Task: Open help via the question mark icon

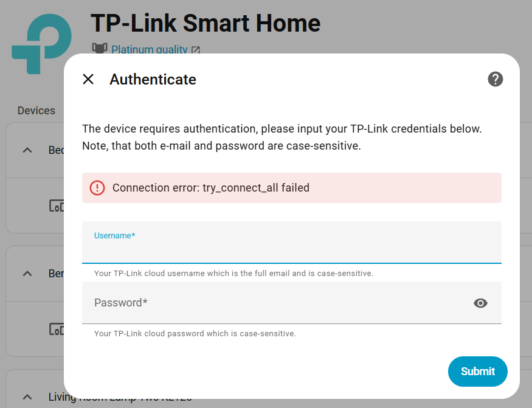Action: tap(496, 79)
